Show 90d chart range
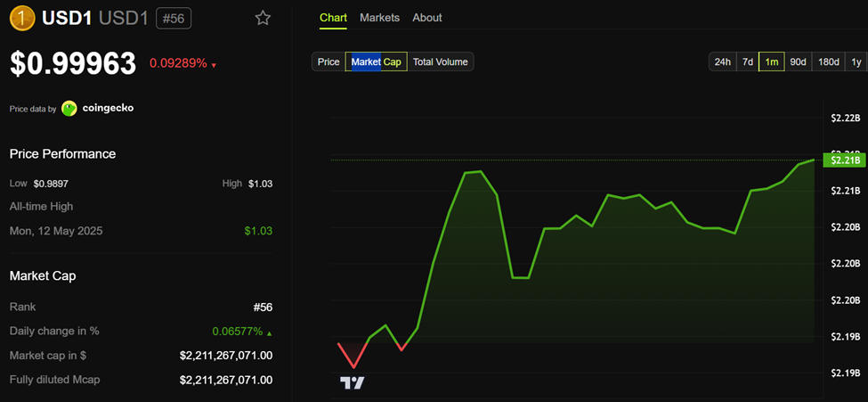Screen dimensions: 868x402 798,62
